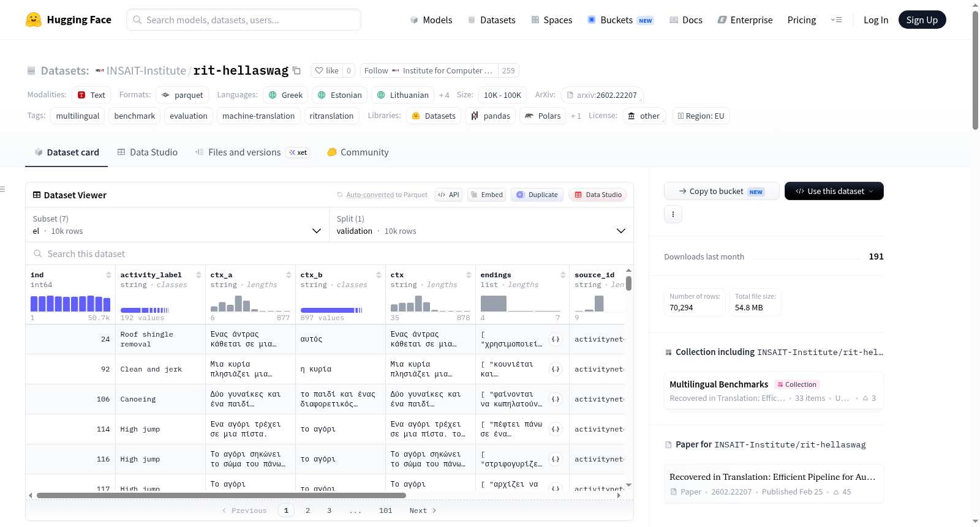Click the Sign Up button
The height and width of the screenshot is (527, 980).
pyautogui.click(x=922, y=20)
